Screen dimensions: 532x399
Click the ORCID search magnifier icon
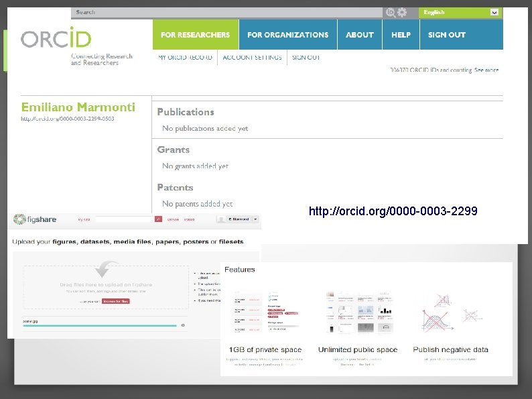(391, 13)
